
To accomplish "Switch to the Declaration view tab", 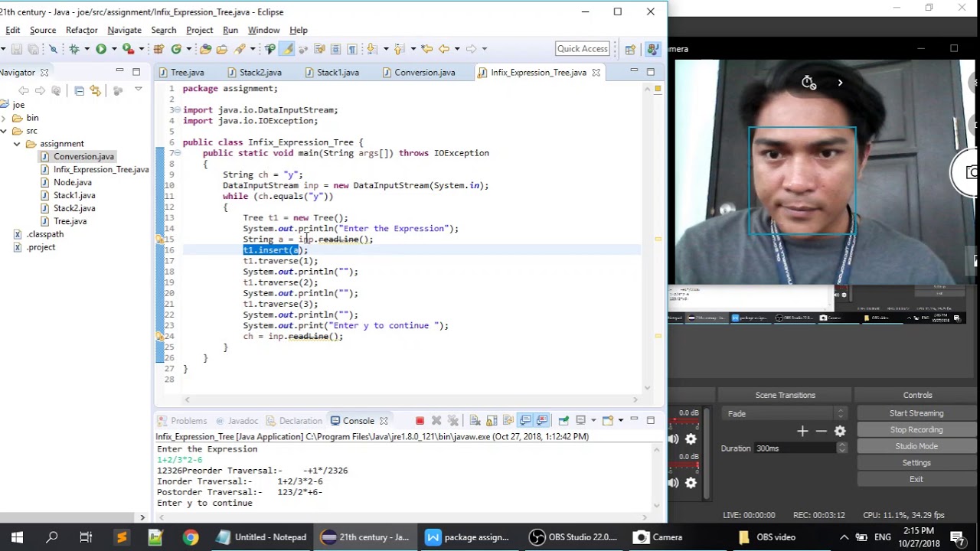I will [294, 420].
